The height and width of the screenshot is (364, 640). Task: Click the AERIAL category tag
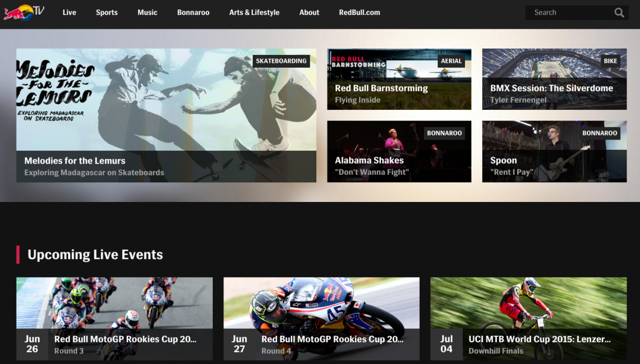[451, 61]
